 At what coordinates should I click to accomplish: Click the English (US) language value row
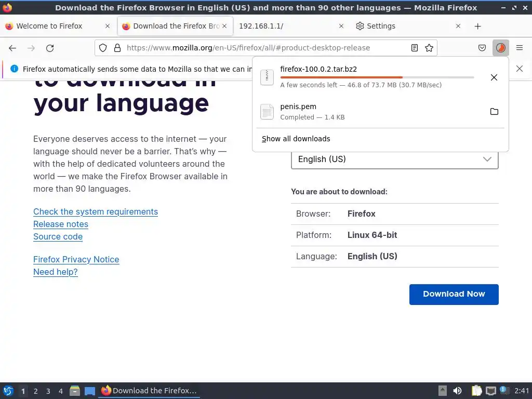[x=395, y=257]
